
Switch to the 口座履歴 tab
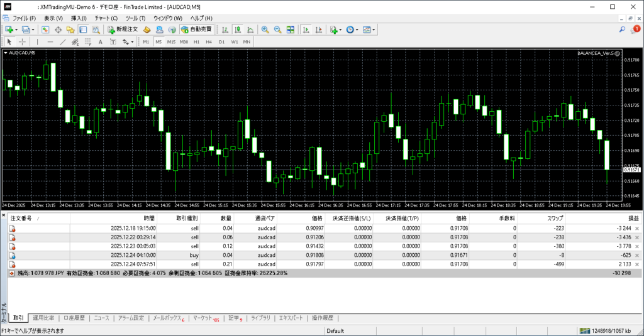click(74, 318)
